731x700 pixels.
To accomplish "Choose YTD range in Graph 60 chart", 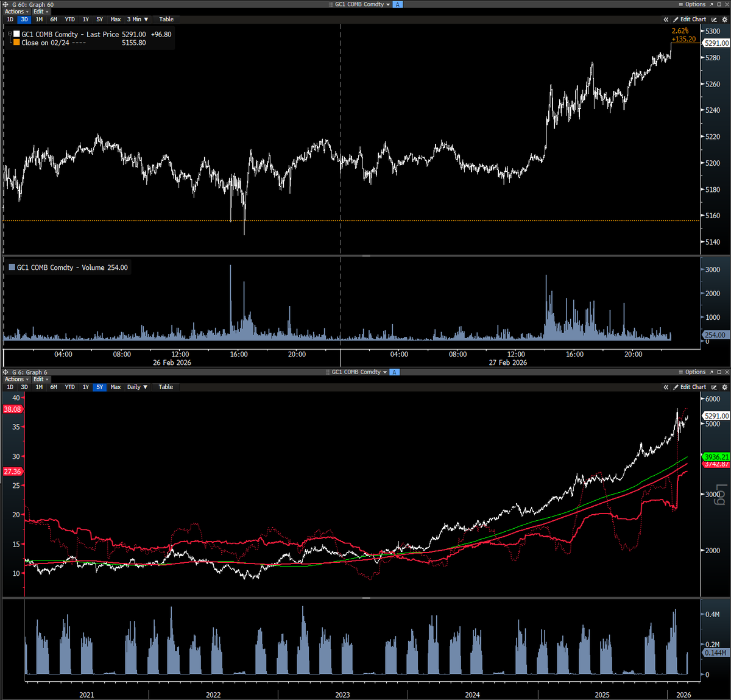I will point(70,19).
